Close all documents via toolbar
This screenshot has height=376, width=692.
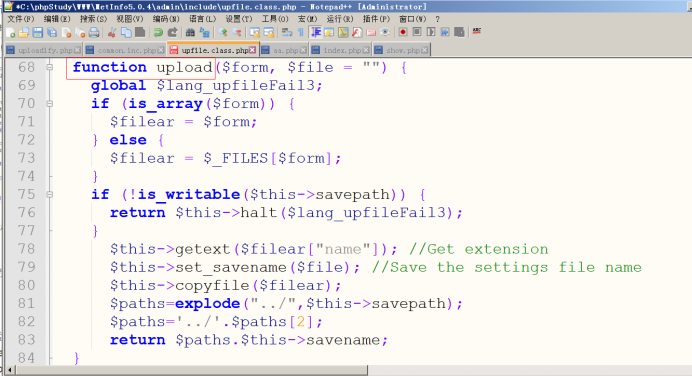pyautogui.click(x=80, y=32)
